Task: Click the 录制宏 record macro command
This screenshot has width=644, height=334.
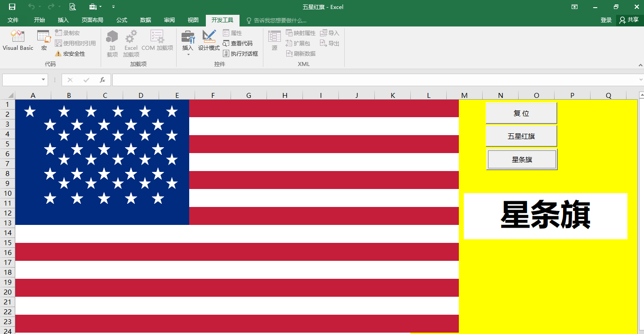Action: (x=67, y=33)
